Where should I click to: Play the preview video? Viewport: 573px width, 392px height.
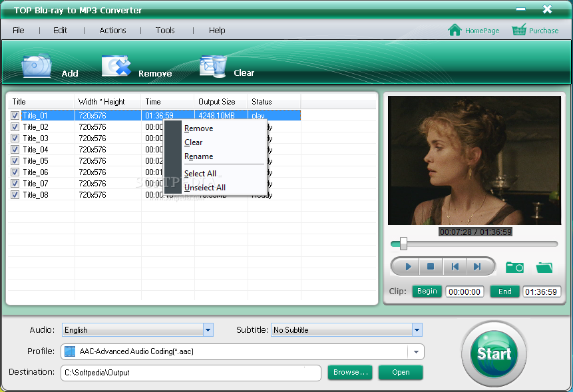408,266
